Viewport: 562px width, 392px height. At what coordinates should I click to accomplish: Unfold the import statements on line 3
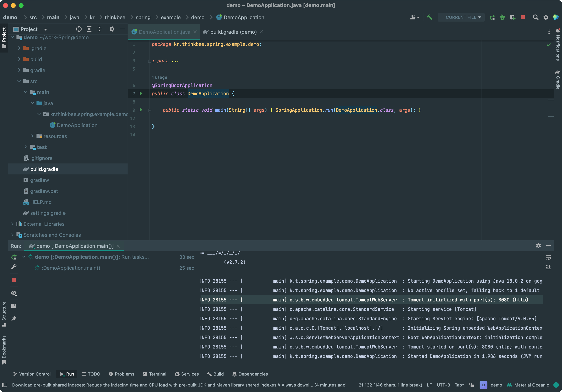tap(149, 61)
